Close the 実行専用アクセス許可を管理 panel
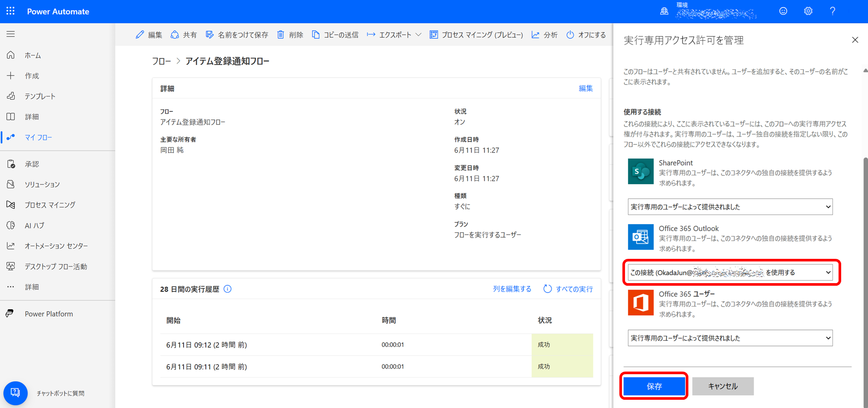The image size is (868, 408). [x=855, y=40]
